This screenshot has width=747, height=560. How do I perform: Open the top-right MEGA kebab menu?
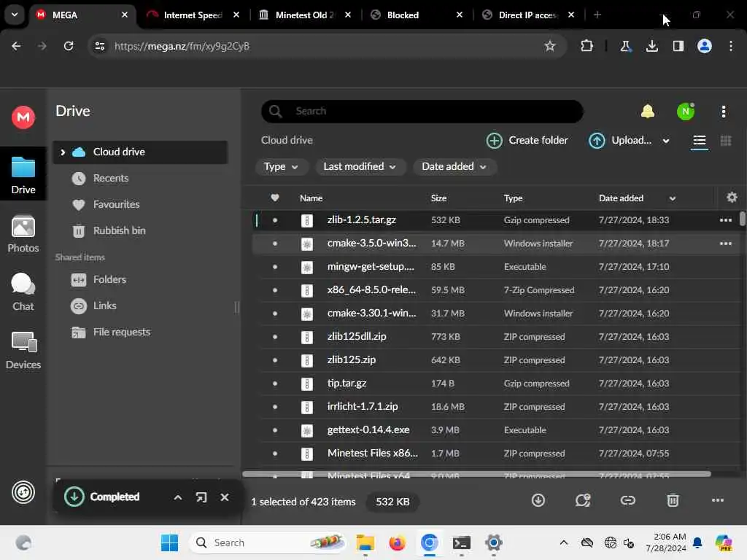click(x=723, y=112)
